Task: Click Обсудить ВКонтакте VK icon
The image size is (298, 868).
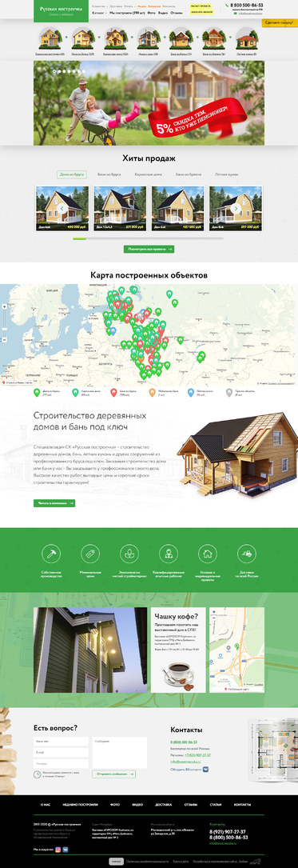Action: [205, 770]
